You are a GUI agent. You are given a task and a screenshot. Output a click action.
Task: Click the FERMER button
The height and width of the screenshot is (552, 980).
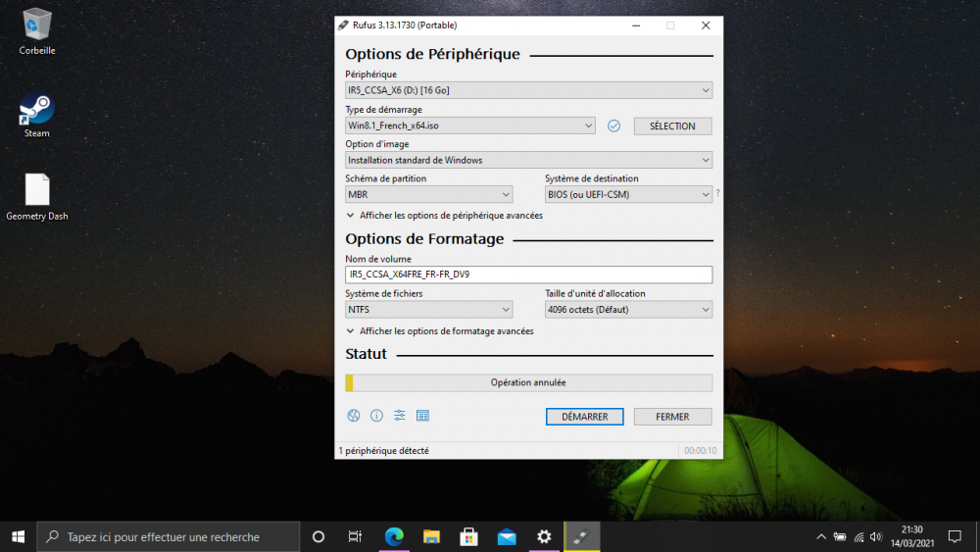[x=672, y=417]
